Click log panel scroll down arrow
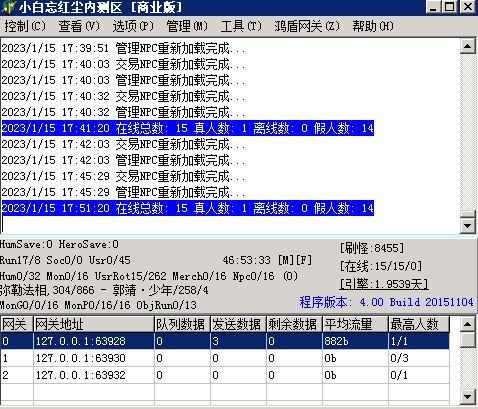 click(x=467, y=226)
